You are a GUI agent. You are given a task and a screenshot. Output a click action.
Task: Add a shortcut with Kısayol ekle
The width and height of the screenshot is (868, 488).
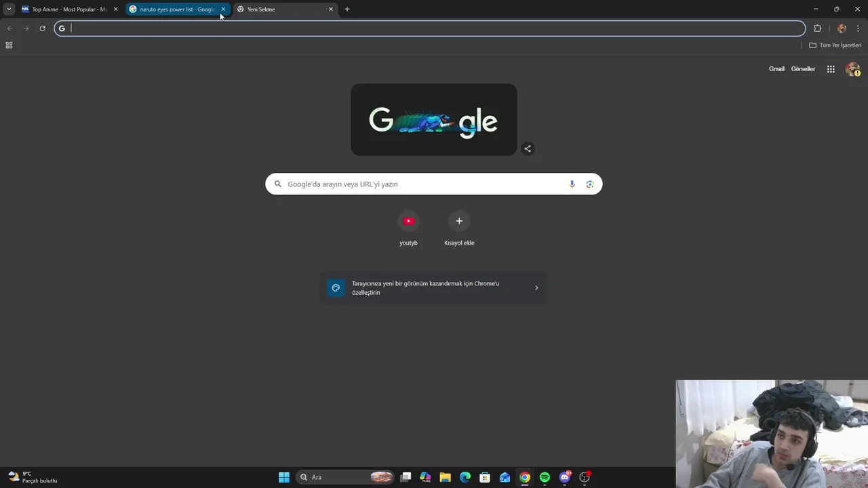(x=459, y=229)
